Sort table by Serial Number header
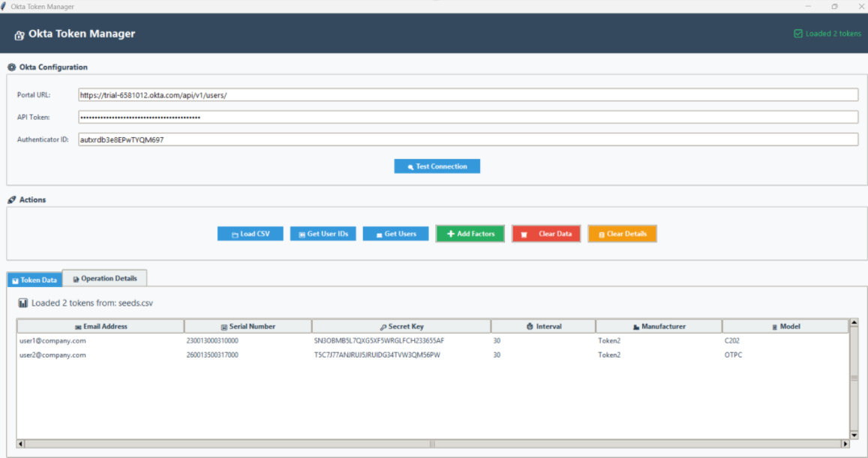 pyautogui.click(x=248, y=327)
